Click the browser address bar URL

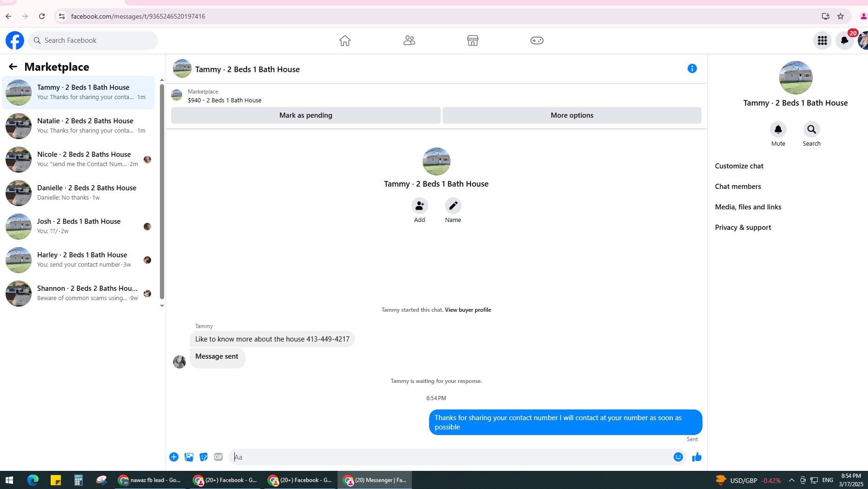(x=138, y=16)
